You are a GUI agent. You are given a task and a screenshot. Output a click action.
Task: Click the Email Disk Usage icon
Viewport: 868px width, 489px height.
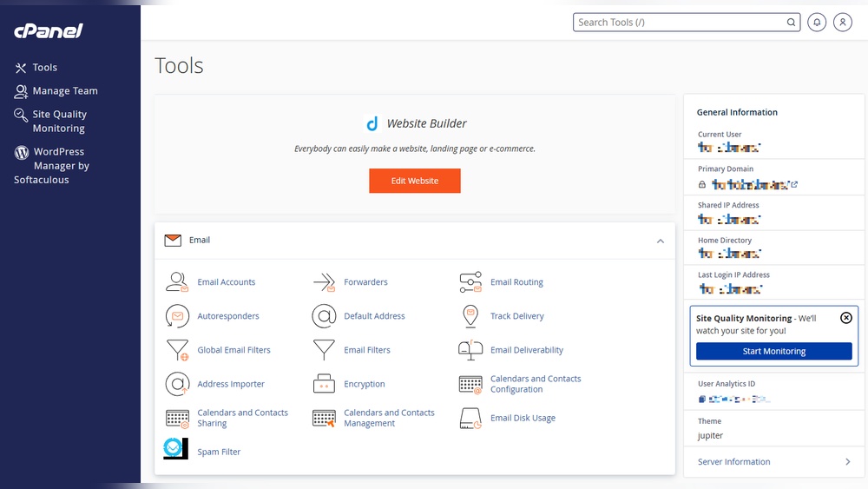470,418
